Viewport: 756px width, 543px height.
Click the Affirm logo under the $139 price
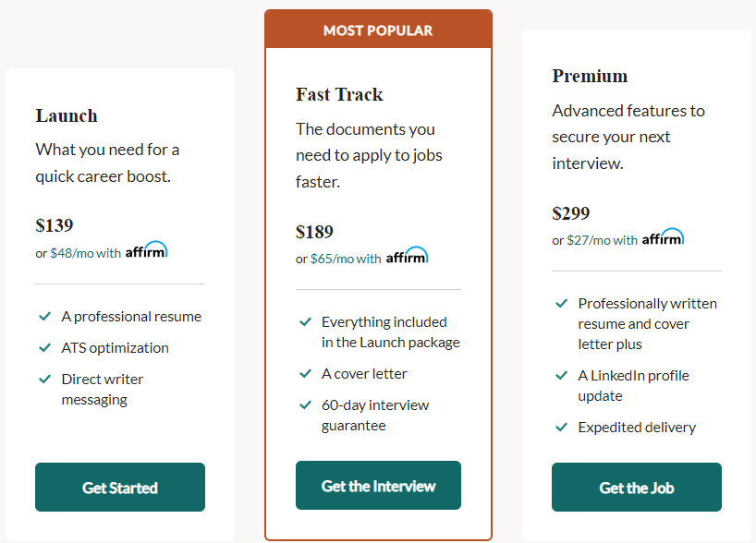[x=147, y=249]
